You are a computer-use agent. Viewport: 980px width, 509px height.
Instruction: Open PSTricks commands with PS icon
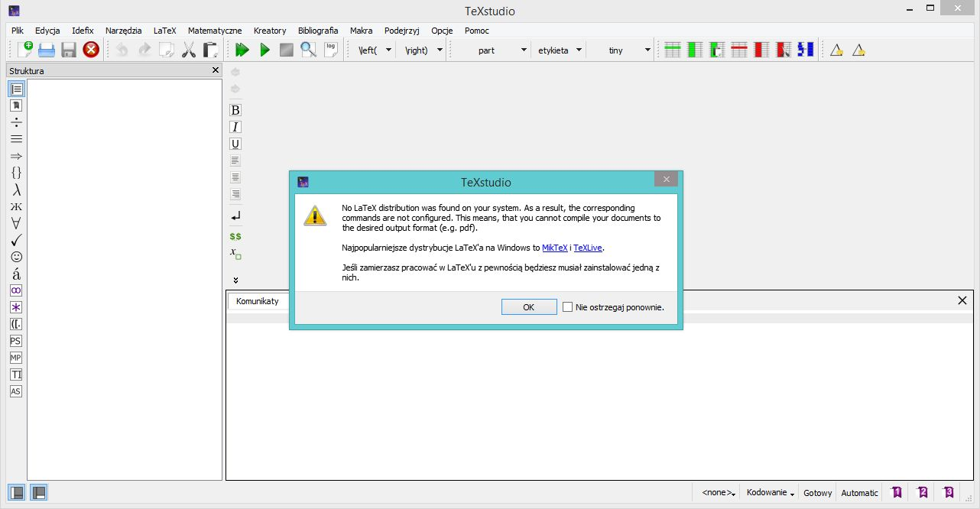click(x=16, y=341)
